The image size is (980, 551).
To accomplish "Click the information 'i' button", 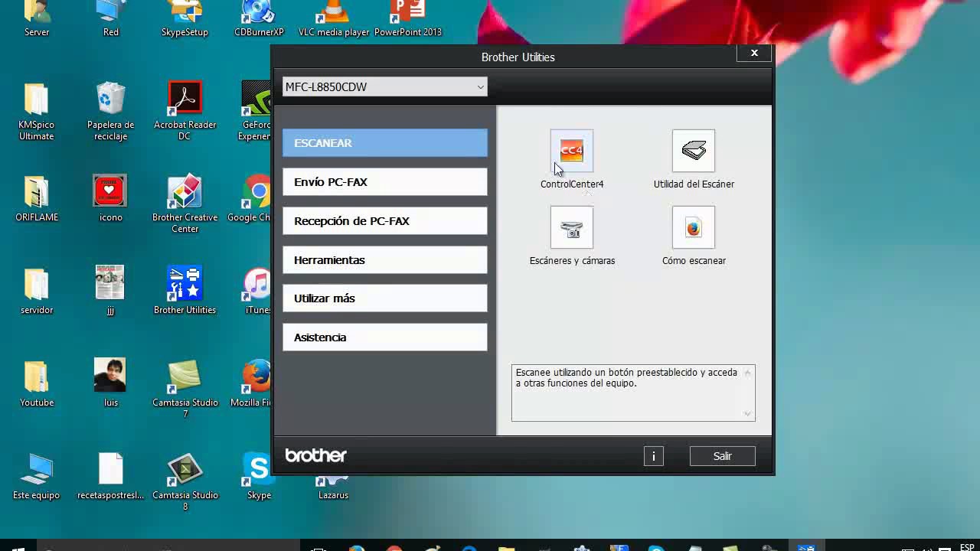I will click(653, 456).
